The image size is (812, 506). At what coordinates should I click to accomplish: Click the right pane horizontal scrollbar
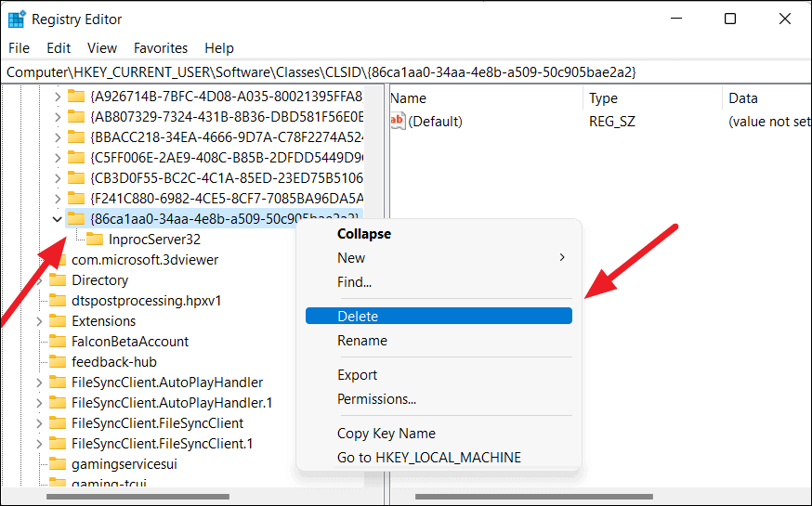point(534,497)
